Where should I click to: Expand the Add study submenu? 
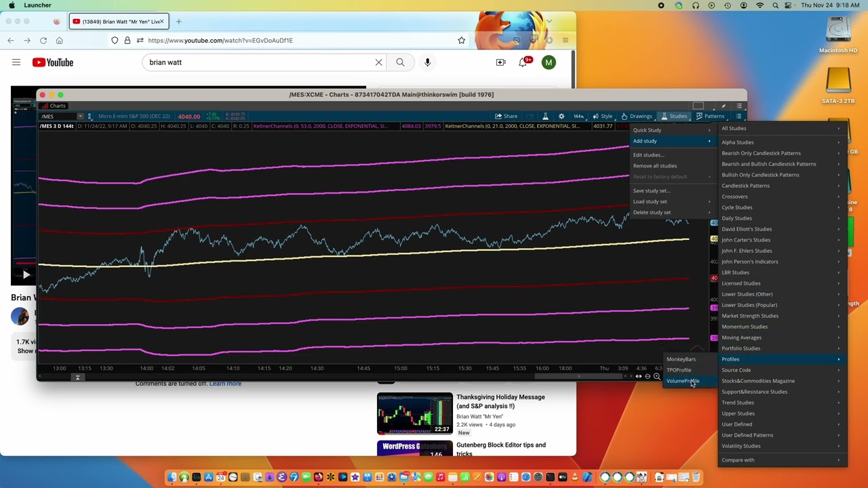click(x=672, y=141)
